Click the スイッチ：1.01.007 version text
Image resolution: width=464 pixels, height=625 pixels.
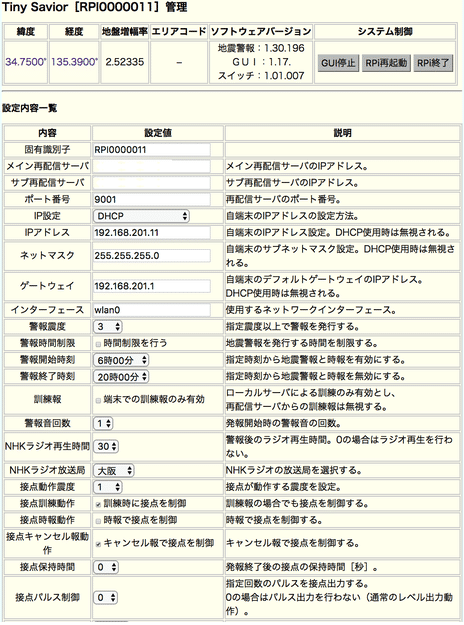click(x=261, y=76)
